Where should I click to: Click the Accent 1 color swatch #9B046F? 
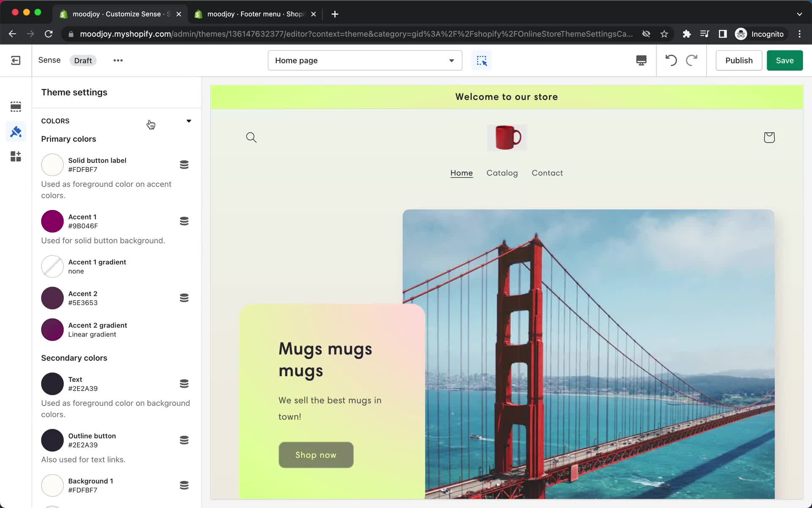(52, 221)
